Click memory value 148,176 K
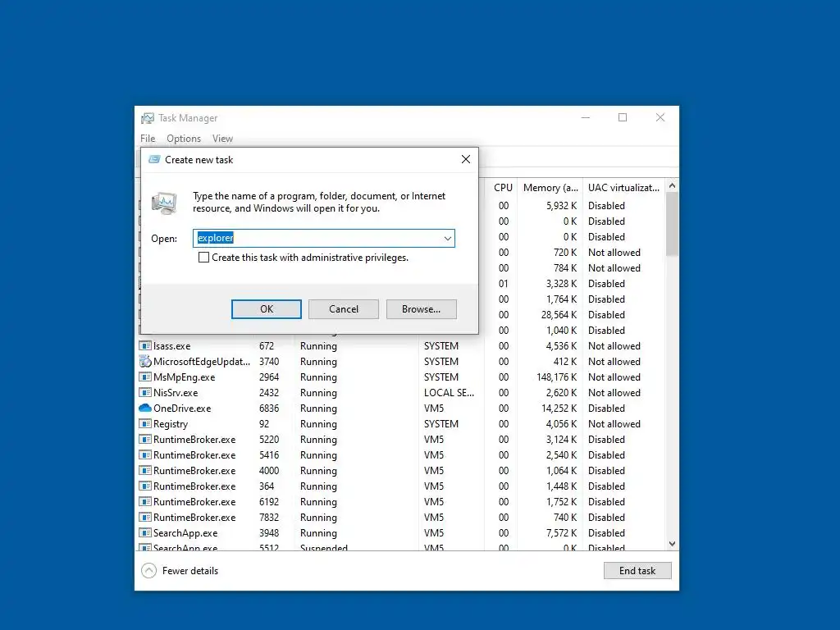The height and width of the screenshot is (630, 840). tap(557, 377)
